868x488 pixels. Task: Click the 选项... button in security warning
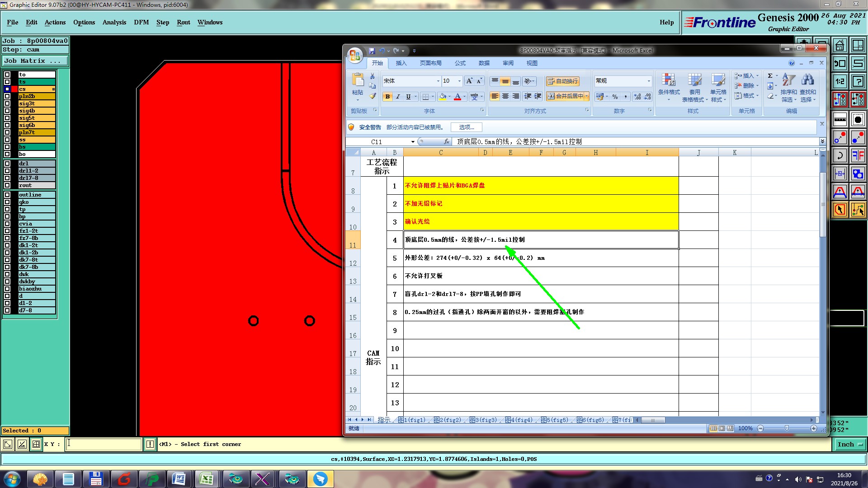[x=467, y=127]
